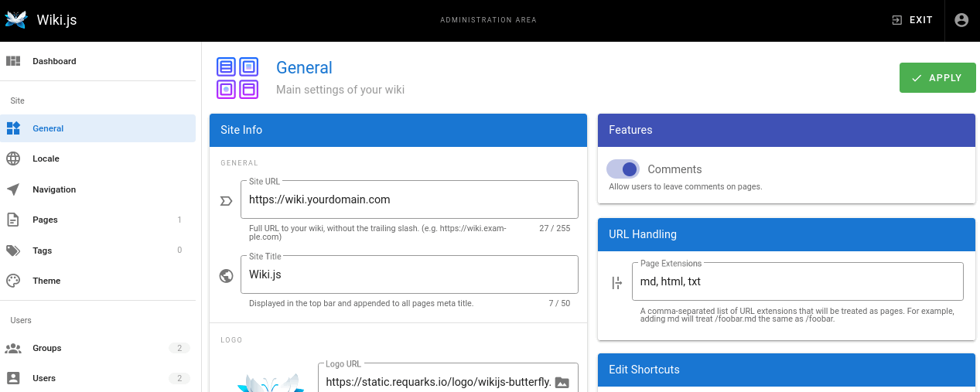Click the Groups people icon

tap(13, 348)
